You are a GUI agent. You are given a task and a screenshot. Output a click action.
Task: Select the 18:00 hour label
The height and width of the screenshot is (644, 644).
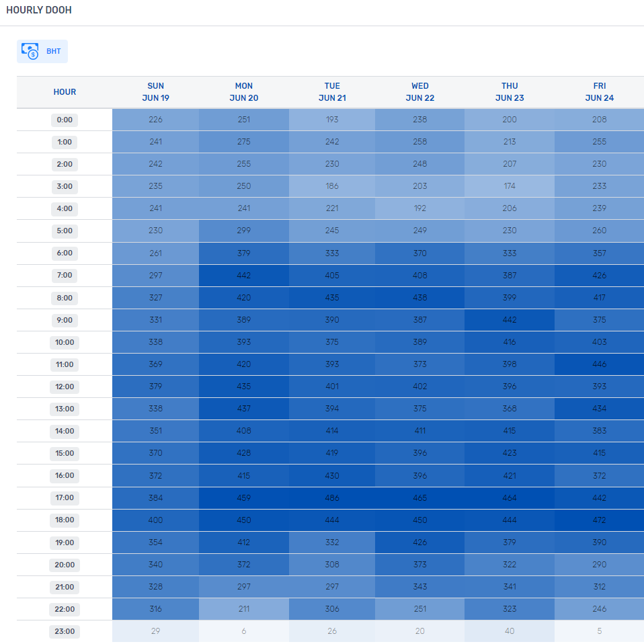pyautogui.click(x=65, y=520)
